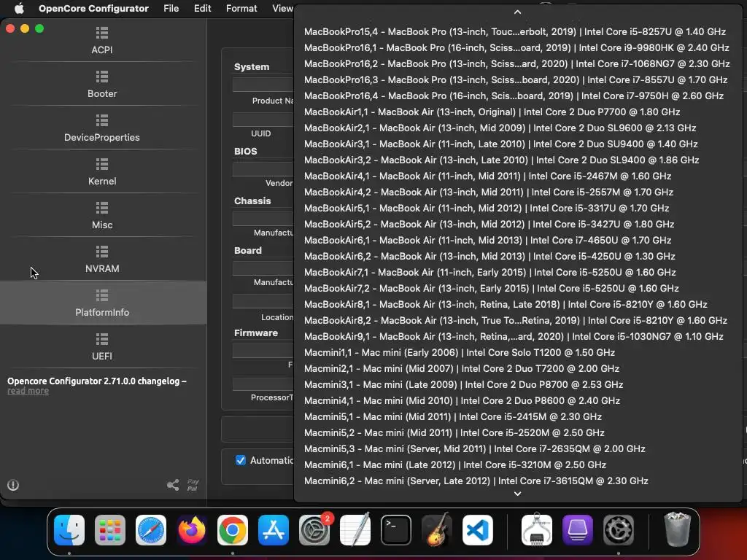Click the PayPal donate icon
Screen dimensions: 747x560
click(193, 485)
